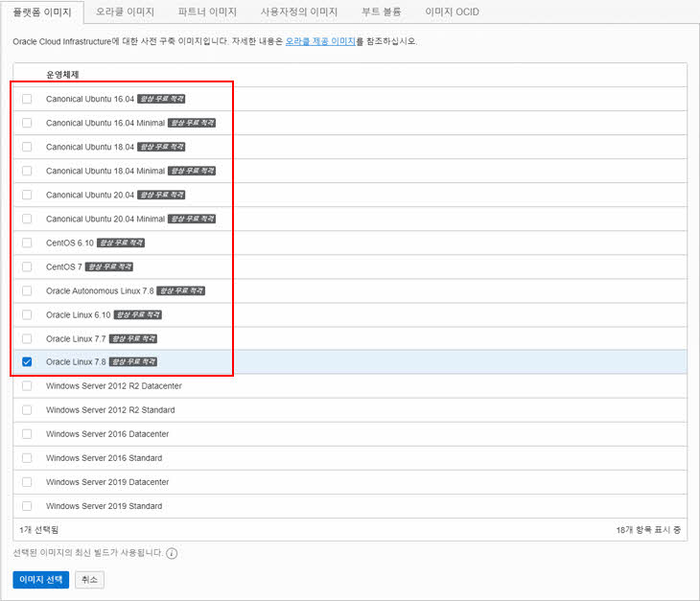
Task: Switch to the 부트 볼륨 tab
Action: click(x=382, y=12)
